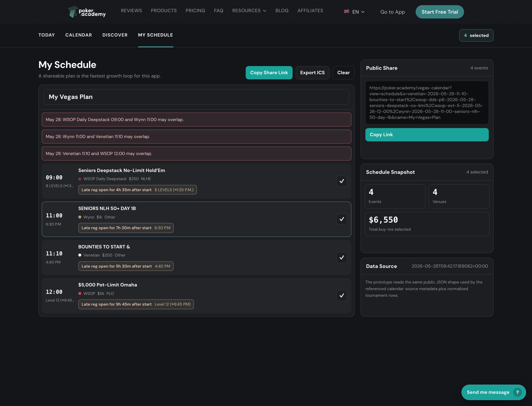Screen dimensions: 532x406
Task: Click the 'SENIORS NLH 50+ DAY 1B' title
Action: (107, 208)
